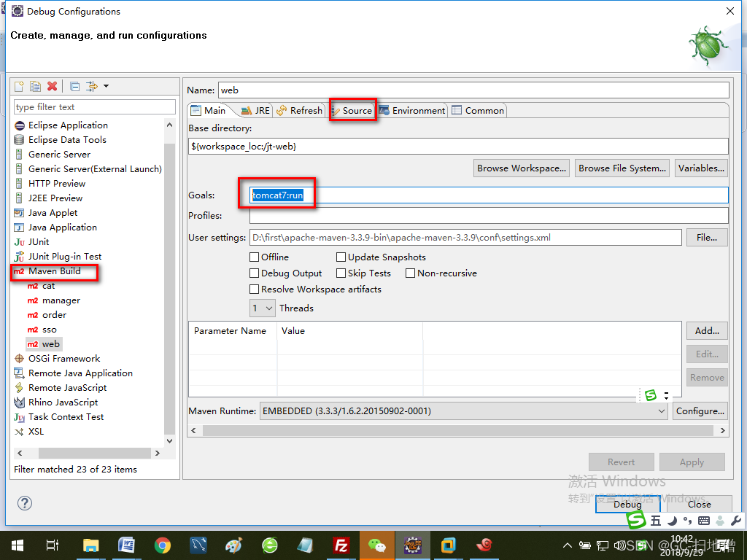Click the Variables button
Viewport: 747px width, 560px height.
[701, 168]
